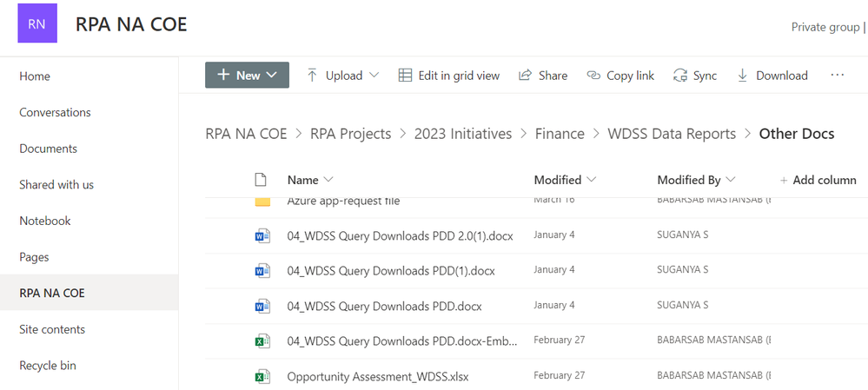The height and width of the screenshot is (390, 868).
Task: Click BABARSAB MASTANSAB beside PDD.docx-Emb file
Action: click(713, 340)
